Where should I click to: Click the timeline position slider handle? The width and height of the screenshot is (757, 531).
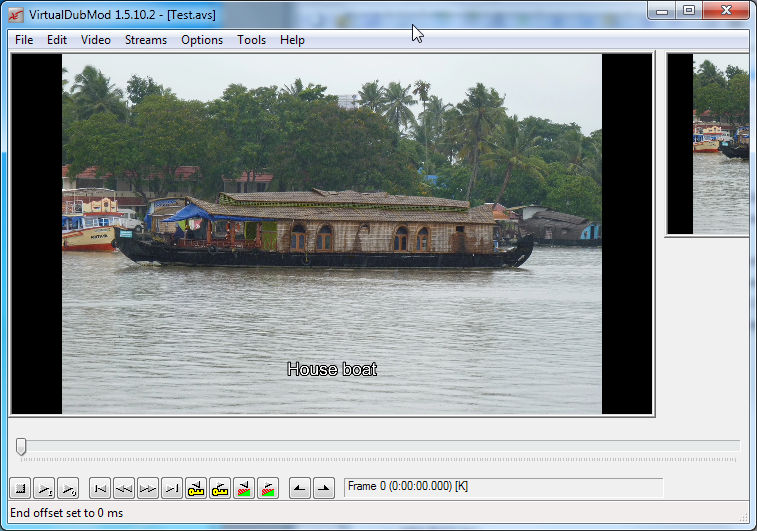(x=21, y=447)
